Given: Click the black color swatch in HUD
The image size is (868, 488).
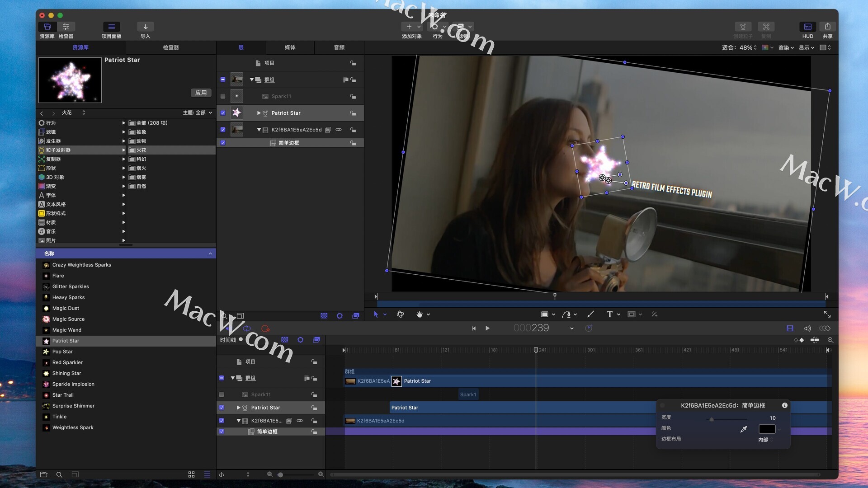Looking at the screenshot, I should coord(767,429).
